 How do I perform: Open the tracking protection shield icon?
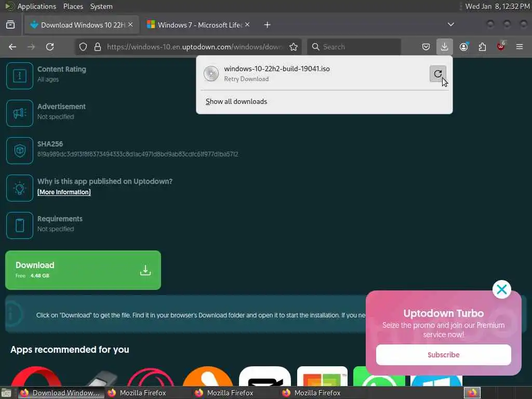coord(83,47)
